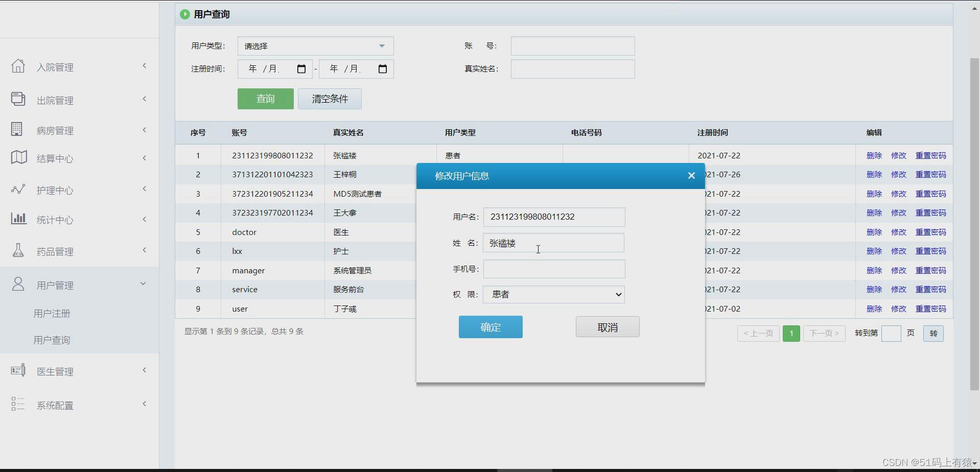Confirm the dialog with 确定
980x472 pixels.
pos(491,327)
